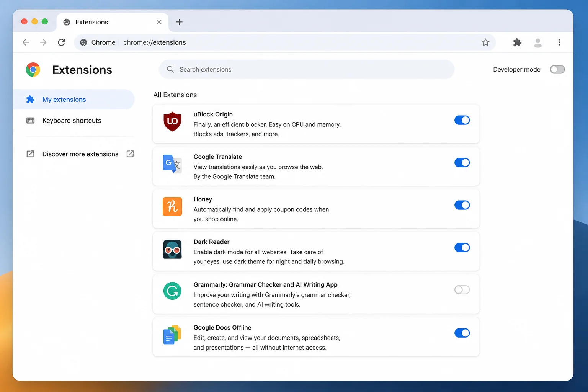Open the profile avatar menu
Screen dimensions: 588x392
click(x=538, y=42)
